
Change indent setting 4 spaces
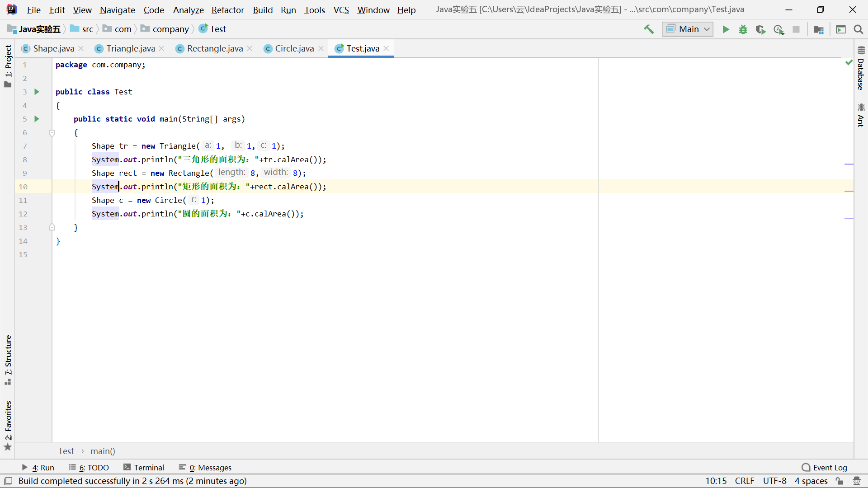[x=811, y=481]
